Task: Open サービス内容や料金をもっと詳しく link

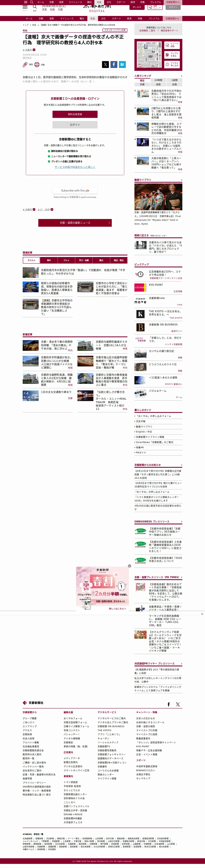Action: (75, 167)
